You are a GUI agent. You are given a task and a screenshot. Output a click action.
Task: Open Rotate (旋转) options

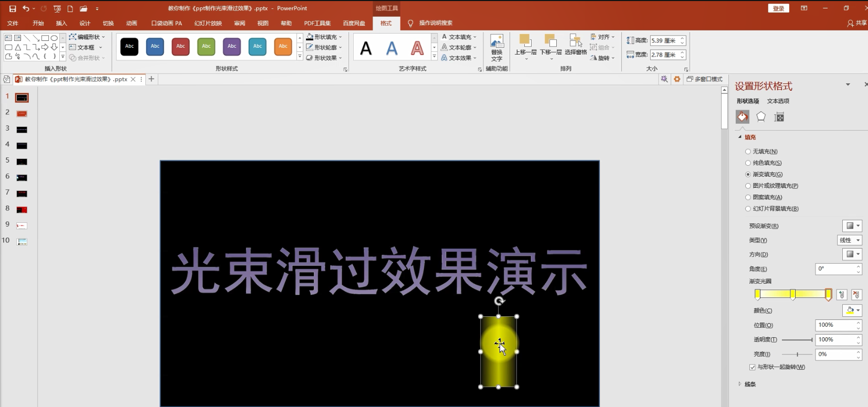coord(602,58)
